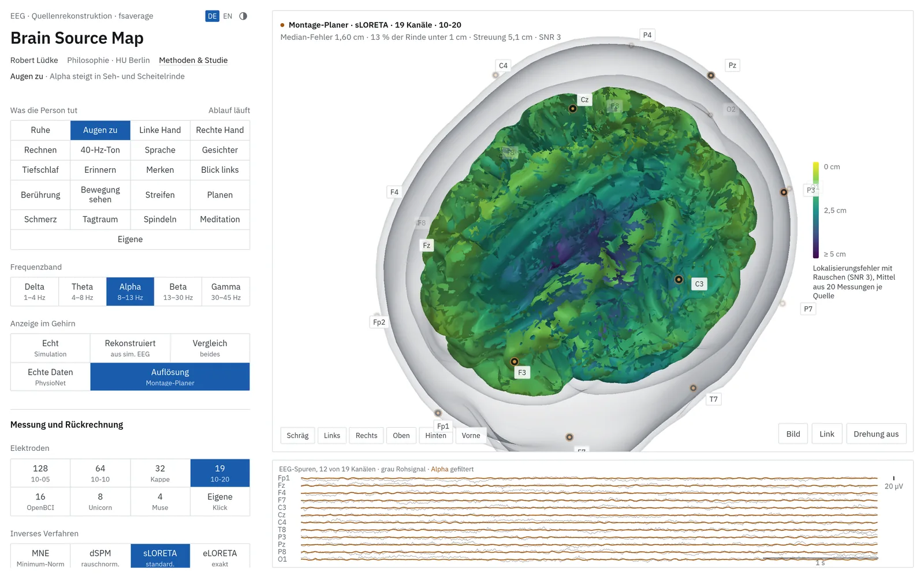Toggle the dark/light contrast theme icon
Viewport: 924px width, 578px height.
[243, 16]
